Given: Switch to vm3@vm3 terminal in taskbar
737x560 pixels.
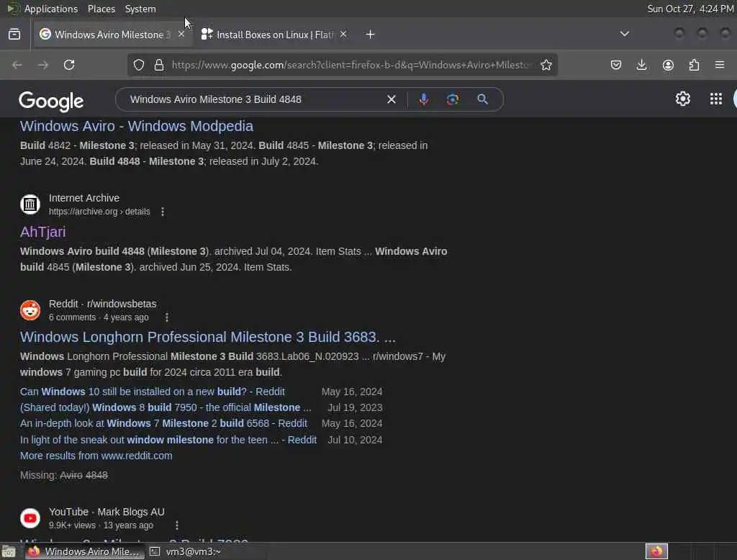Looking at the screenshot, I should [x=185, y=551].
